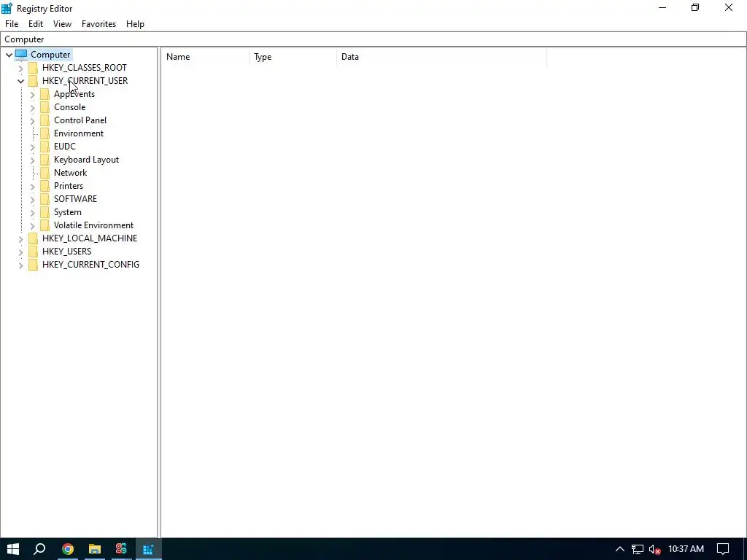Open the Edit menu

[36, 24]
